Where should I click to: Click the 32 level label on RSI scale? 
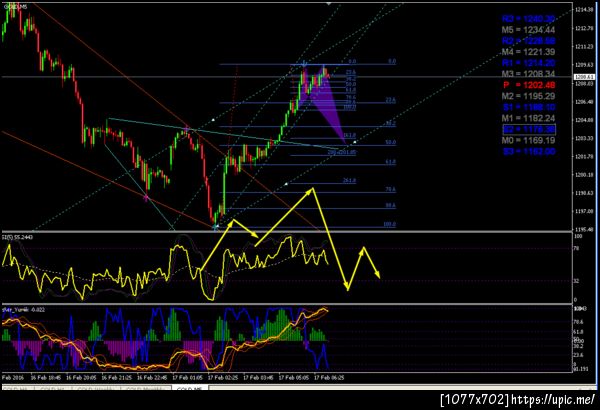point(577,281)
